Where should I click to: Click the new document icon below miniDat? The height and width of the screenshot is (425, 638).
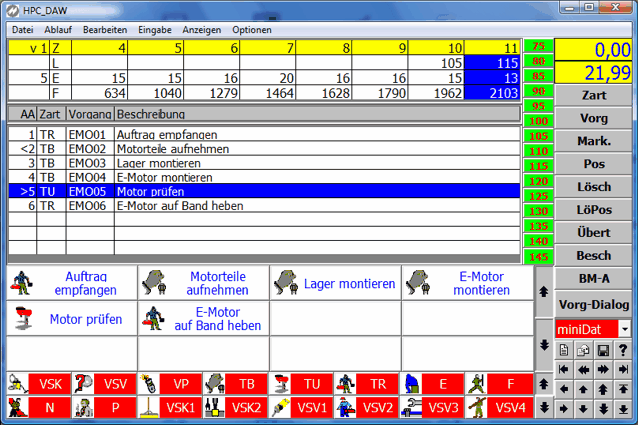(x=564, y=349)
